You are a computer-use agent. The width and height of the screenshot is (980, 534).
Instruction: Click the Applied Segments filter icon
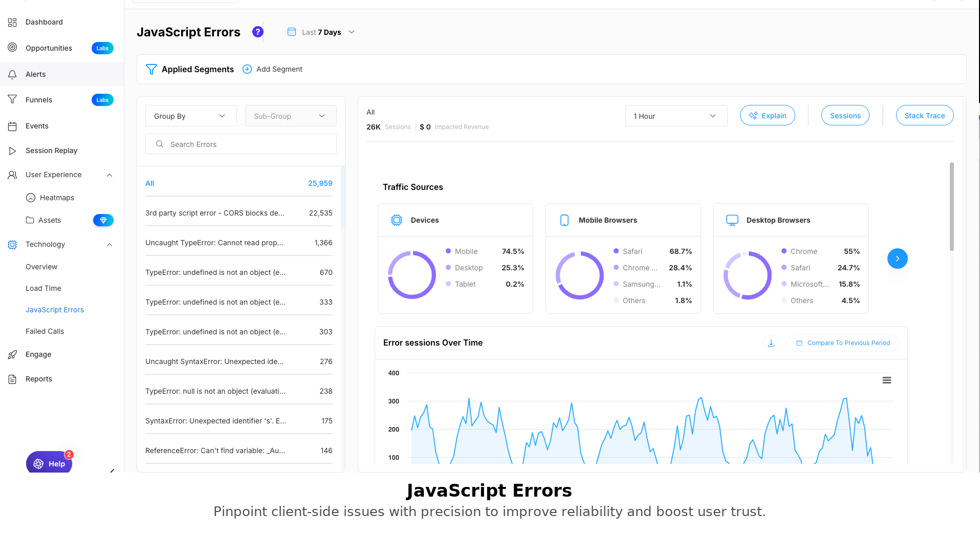(x=151, y=69)
